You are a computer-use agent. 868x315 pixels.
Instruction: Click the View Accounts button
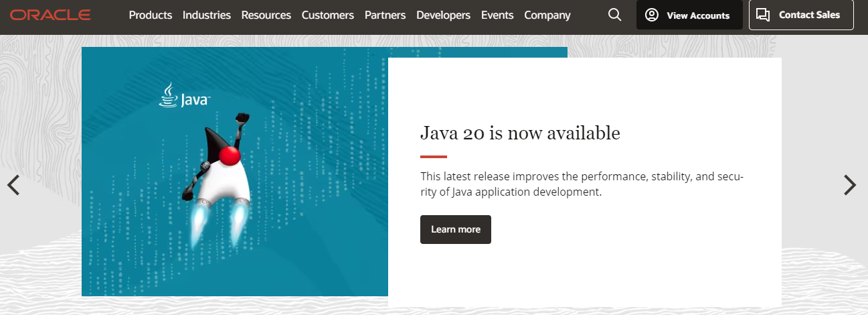pyautogui.click(x=689, y=15)
